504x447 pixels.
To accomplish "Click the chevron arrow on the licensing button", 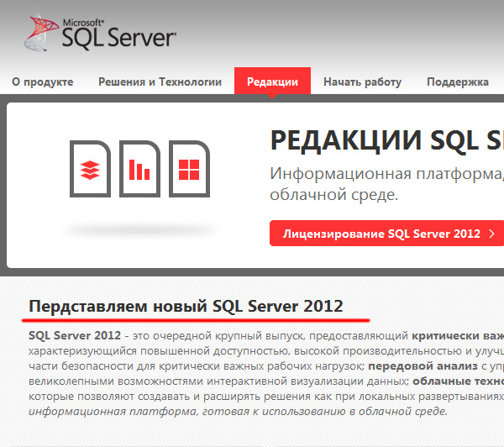I will click(x=491, y=234).
